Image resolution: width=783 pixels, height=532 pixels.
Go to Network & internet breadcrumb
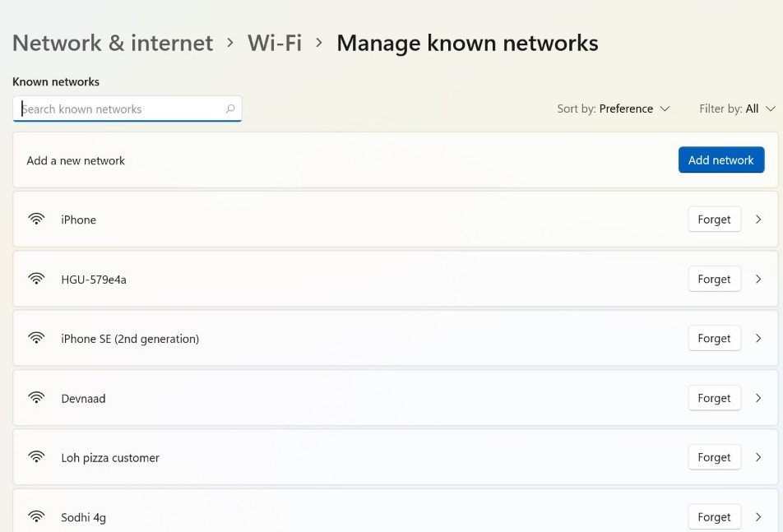113,43
